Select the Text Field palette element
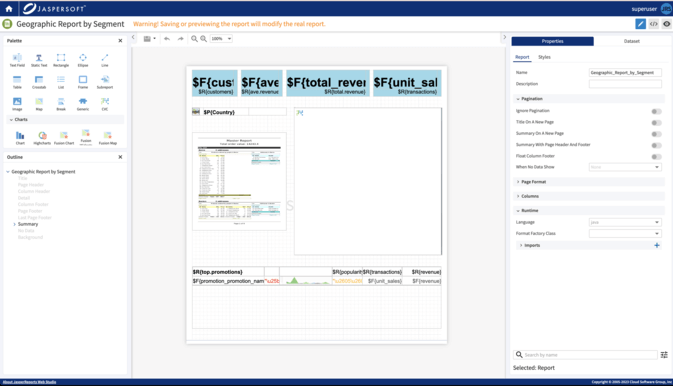This screenshot has width=673, height=386. pyautogui.click(x=17, y=60)
